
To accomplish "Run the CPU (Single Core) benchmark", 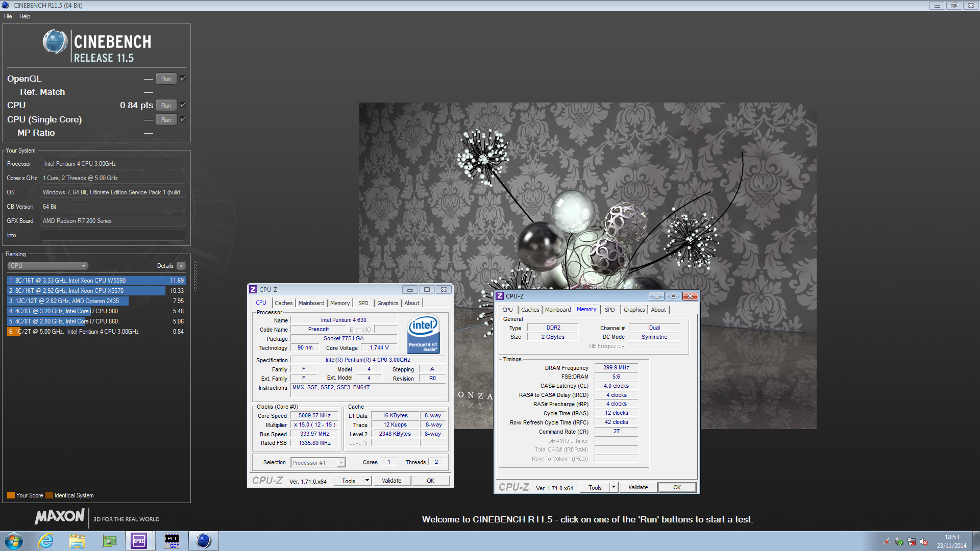I will tap(166, 119).
